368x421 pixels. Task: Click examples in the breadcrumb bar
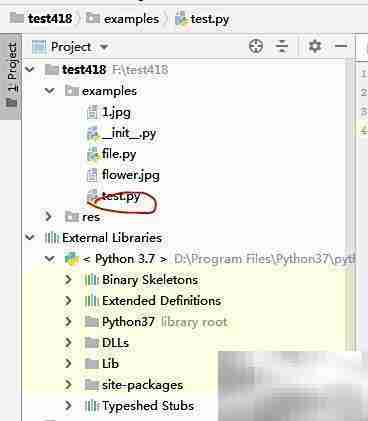click(131, 19)
